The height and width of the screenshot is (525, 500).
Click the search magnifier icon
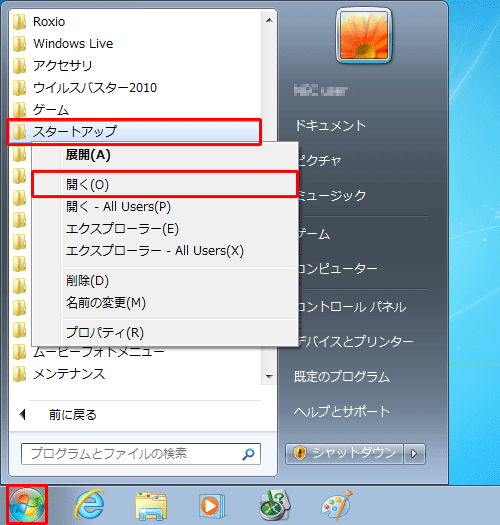248,454
